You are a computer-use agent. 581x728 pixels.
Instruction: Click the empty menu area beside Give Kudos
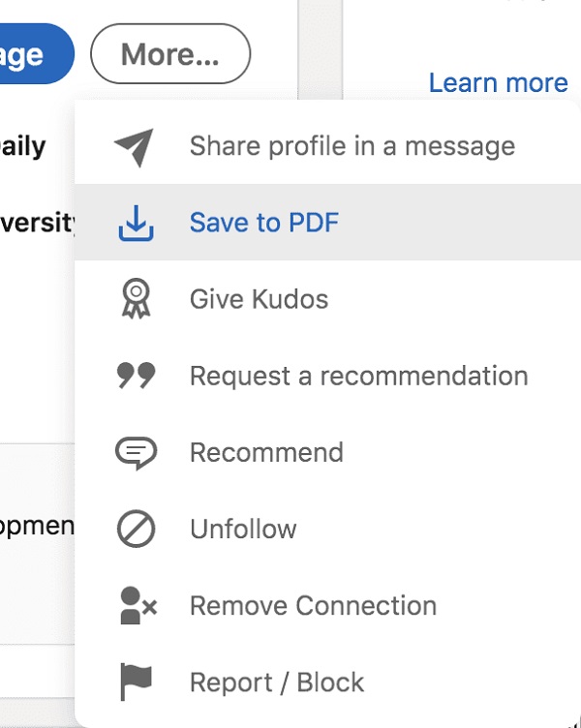[x=455, y=299]
